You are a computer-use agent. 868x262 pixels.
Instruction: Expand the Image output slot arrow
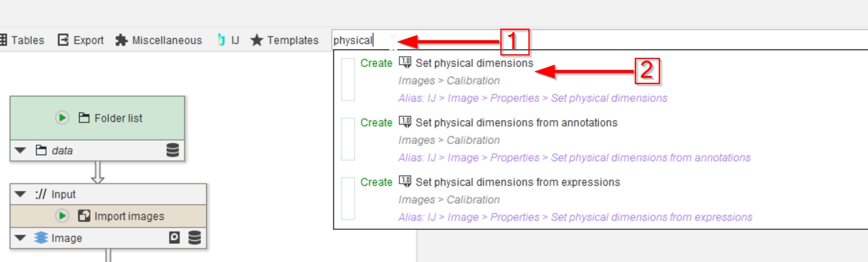(20, 238)
